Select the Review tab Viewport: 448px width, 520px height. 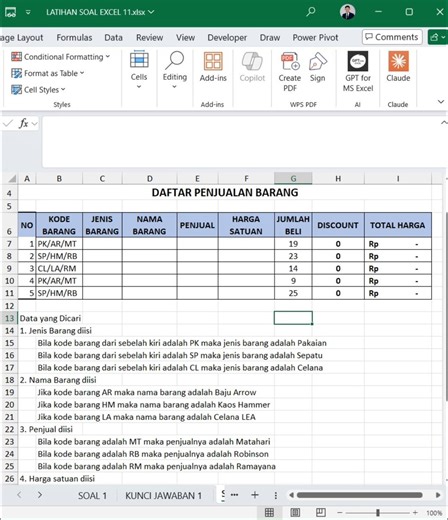click(x=149, y=37)
